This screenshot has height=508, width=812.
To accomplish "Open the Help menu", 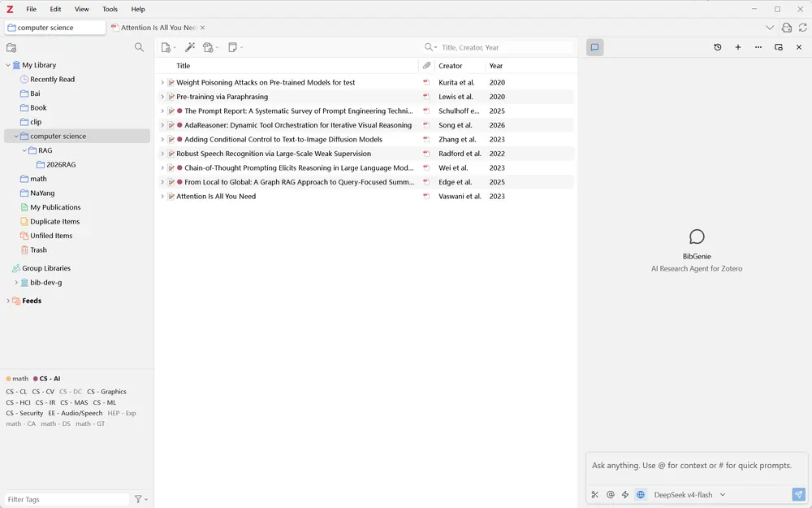I will click(138, 9).
